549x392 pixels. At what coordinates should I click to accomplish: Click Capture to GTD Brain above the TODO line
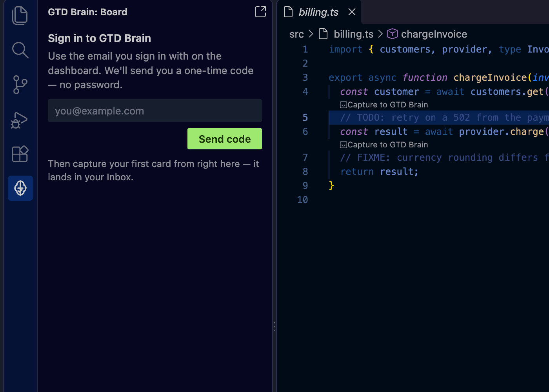(384, 105)
